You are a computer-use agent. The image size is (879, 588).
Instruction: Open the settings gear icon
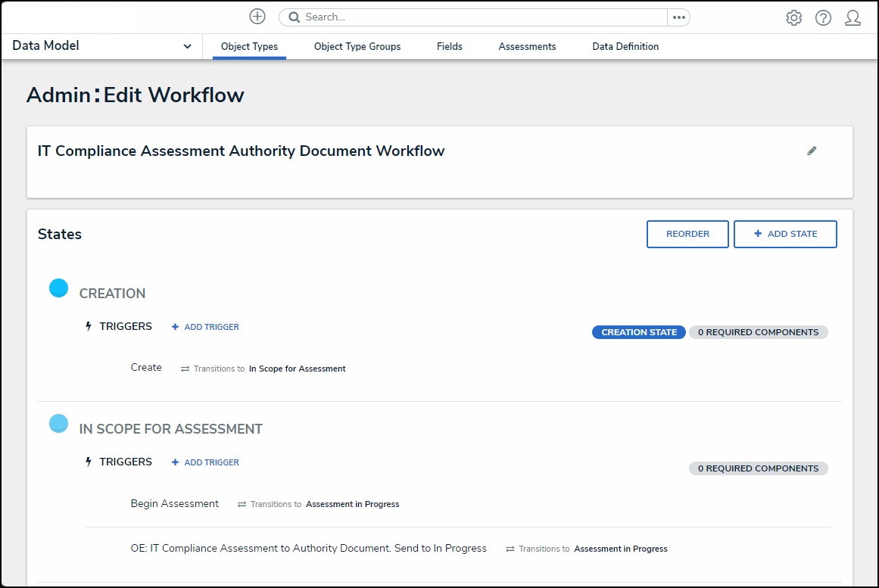(x=793, y=18)
